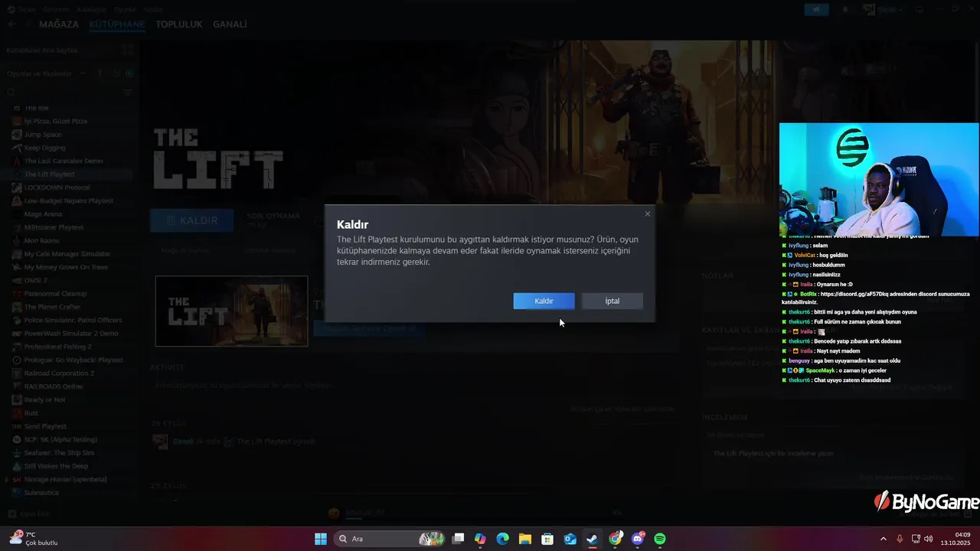Select Low-Budget Repairs Playtest
Image resolution: width=980 pixels, height=551 pixels.
pyautogui.click(x=68, y=201)
